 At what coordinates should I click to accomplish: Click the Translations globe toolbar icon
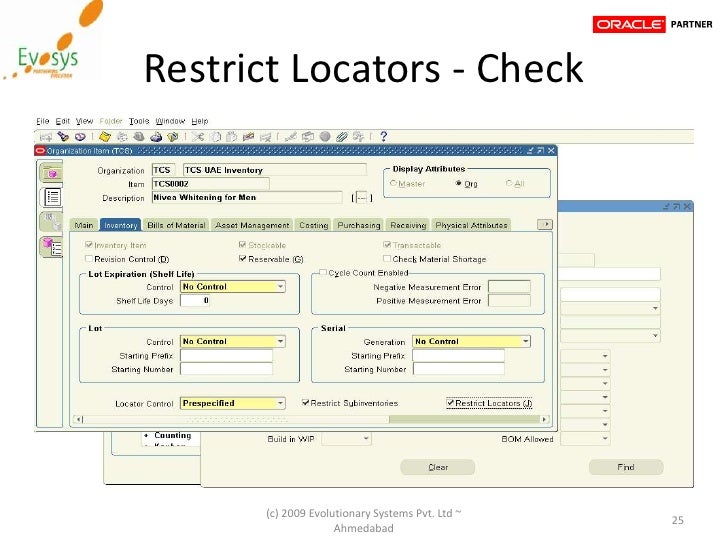point(325,136)
